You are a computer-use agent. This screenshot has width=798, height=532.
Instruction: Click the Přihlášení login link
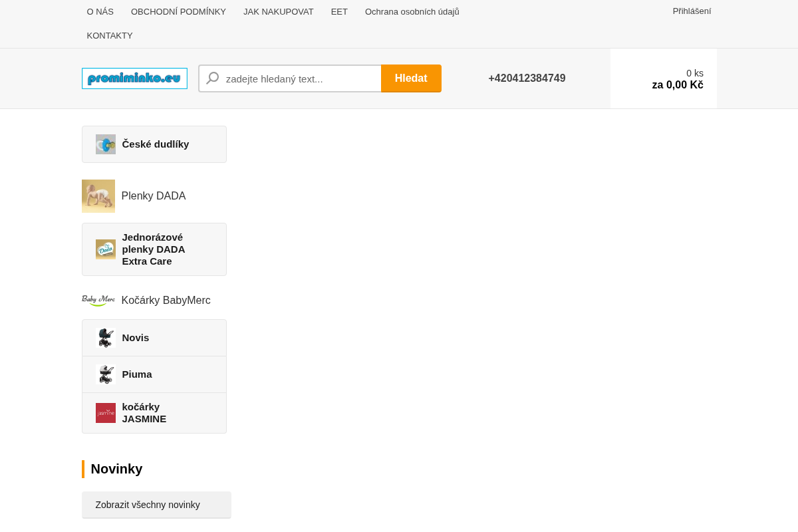tap(692, 11)
